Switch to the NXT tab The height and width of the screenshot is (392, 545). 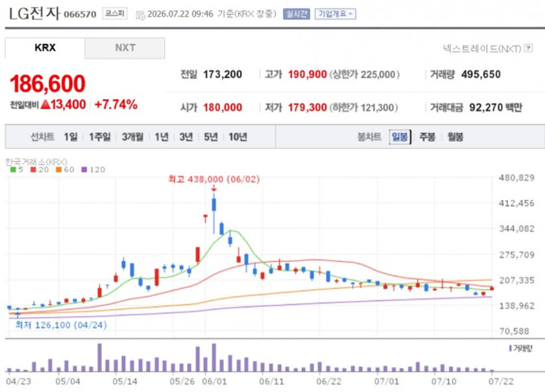(x=125, y=48)
